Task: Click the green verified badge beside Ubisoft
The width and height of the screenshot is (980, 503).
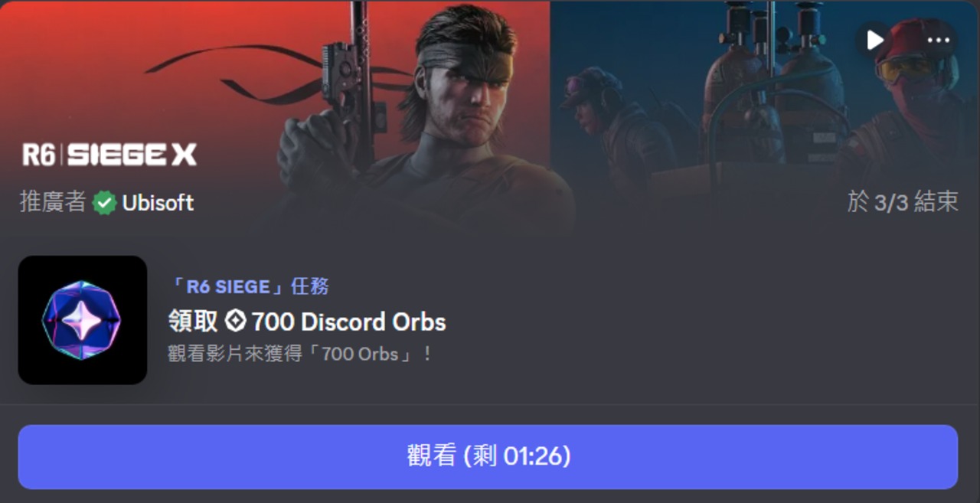Action: (x=104, y=203)
